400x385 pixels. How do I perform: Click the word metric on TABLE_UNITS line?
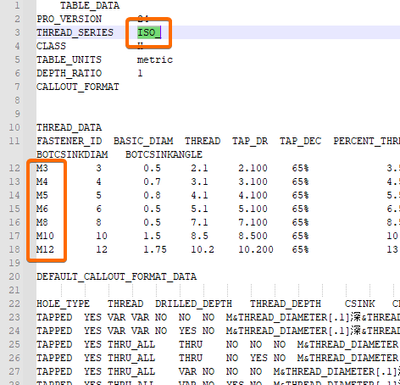pos(155,60)
